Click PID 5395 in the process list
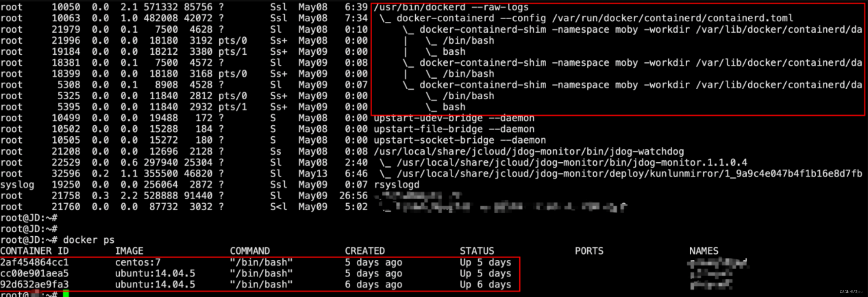This screenshot has width=868, height=297. click(x=69, y=107)
